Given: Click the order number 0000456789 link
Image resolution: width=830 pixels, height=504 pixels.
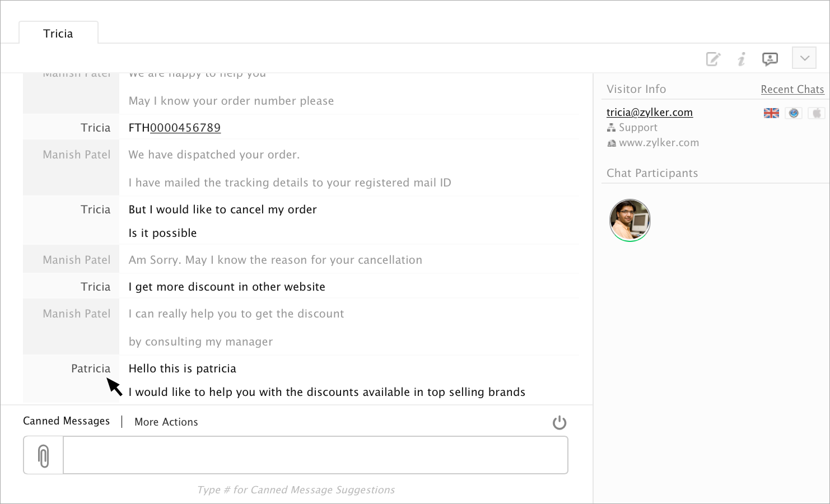Looking at the screenshot, I should pos(185,128).
